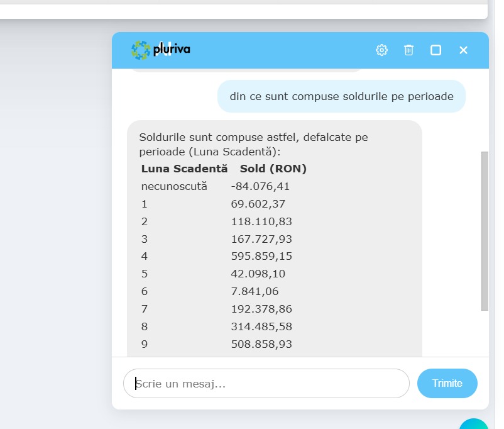Click the Pluriva logo in the chat header
504x429 pixels.
[x=161, y=50]
